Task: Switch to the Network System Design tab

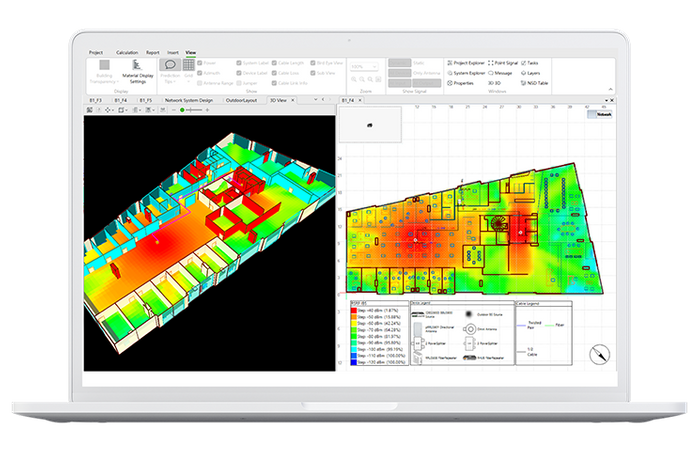Action: point(187,101)
